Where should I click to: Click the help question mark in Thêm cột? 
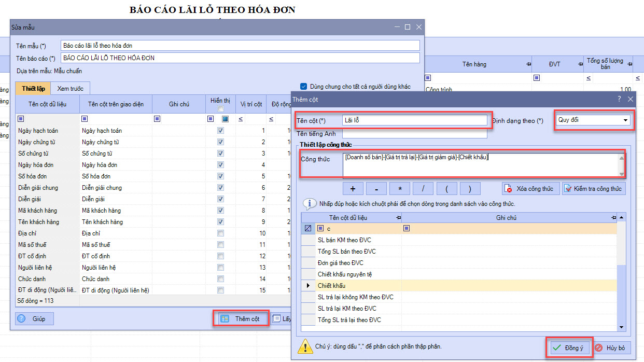[619, 99]
